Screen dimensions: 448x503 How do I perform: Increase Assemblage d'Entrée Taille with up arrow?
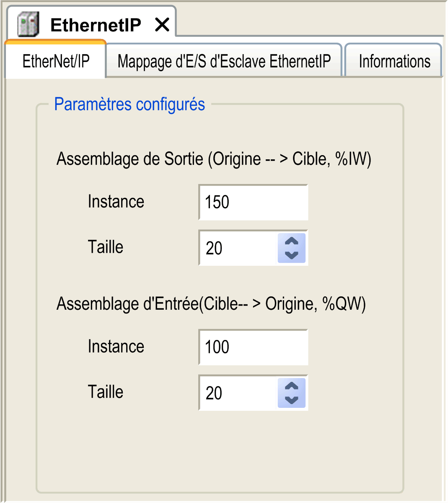[291, 386]
